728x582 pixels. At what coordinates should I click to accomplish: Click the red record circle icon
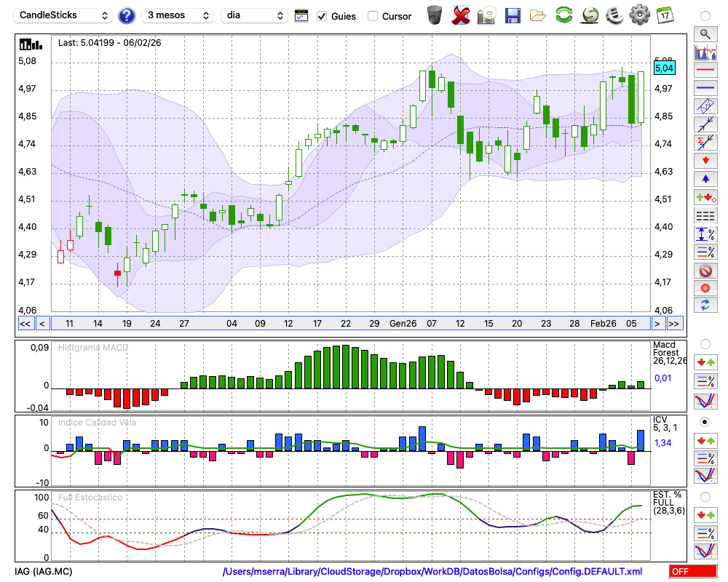[x=705, y=288]
